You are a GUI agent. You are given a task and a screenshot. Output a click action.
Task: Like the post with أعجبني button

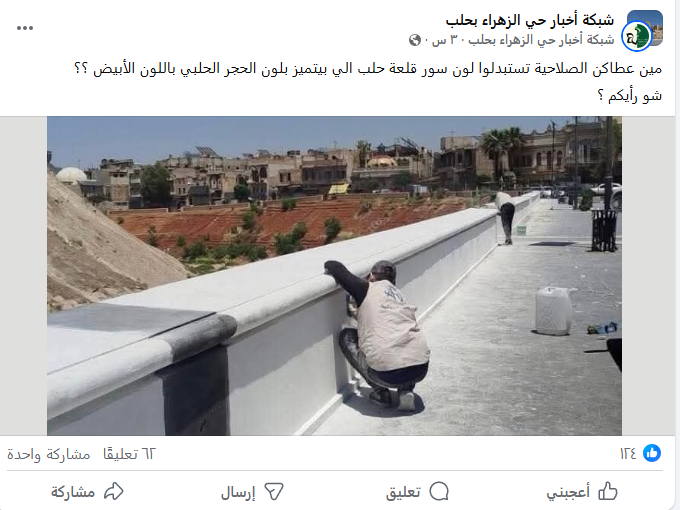pyautogui.click(x=582, y=492)
